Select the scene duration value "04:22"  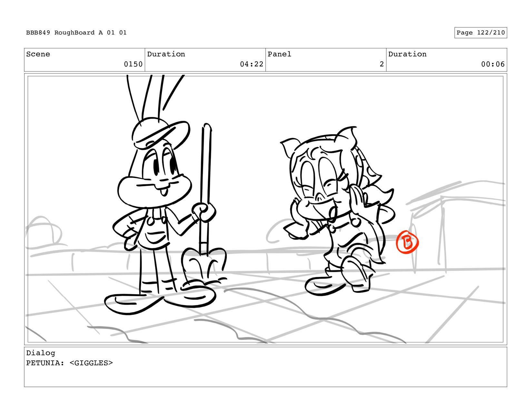click(251, 64)
